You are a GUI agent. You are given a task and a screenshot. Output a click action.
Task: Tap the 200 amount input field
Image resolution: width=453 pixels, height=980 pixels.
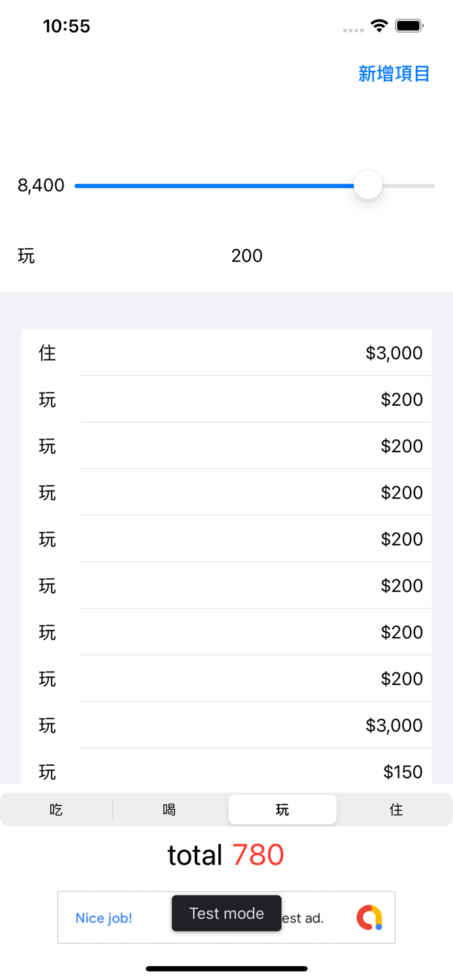tap(246, 255)
